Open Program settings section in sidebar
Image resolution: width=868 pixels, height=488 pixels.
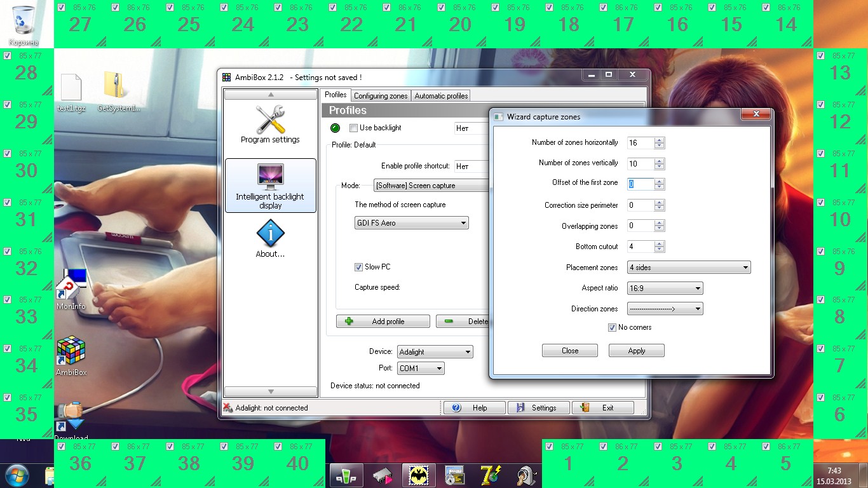270,124
